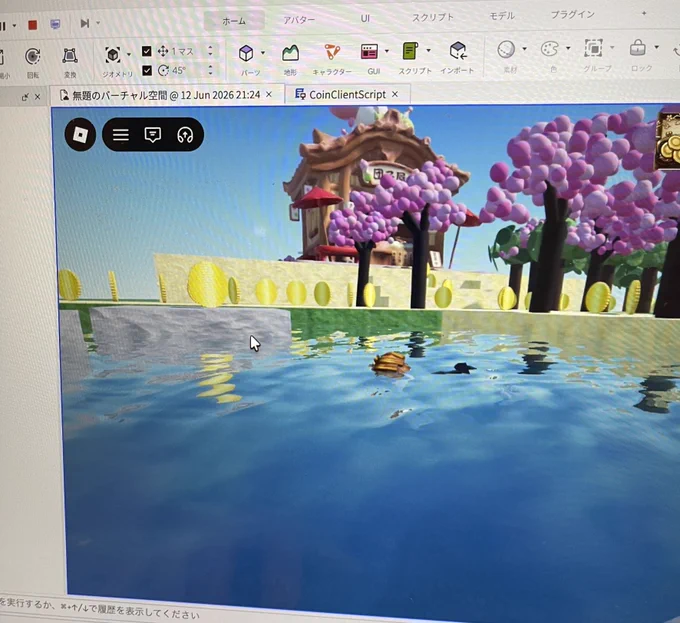The height and width of the screenshot is (623, 680).
Task: Open the hamburger menu in the game view
Action: 121,135
